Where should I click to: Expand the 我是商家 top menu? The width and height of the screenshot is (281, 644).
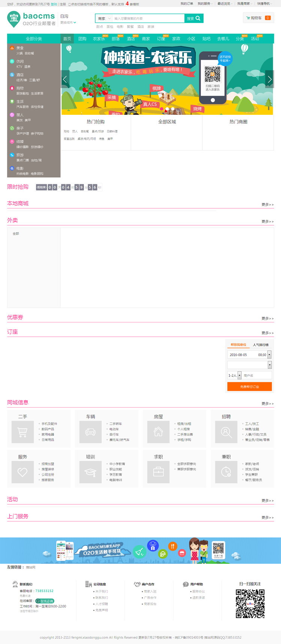[x=245, y=4]
